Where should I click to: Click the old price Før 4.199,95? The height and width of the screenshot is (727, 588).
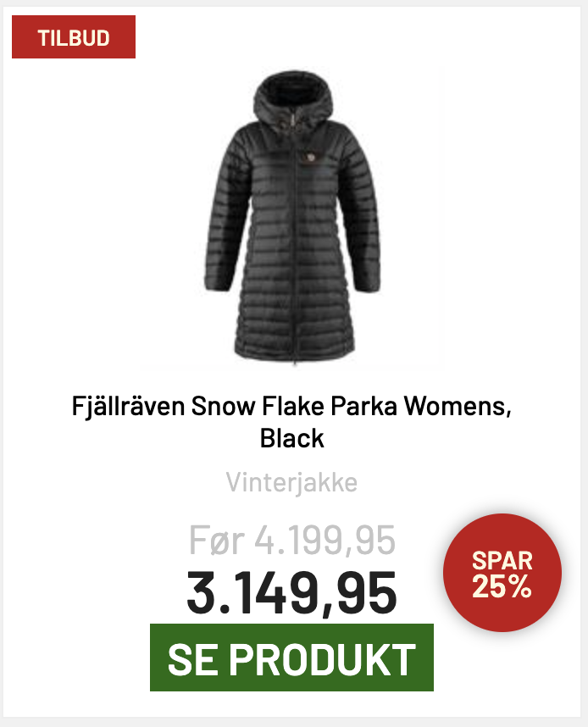pos(292,540)
